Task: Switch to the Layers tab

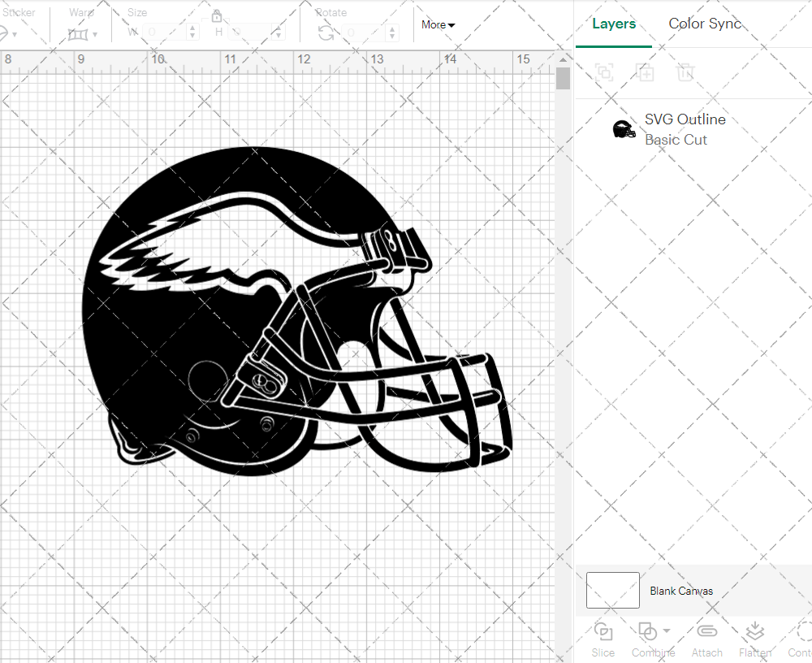Action: tap(614, 24)
